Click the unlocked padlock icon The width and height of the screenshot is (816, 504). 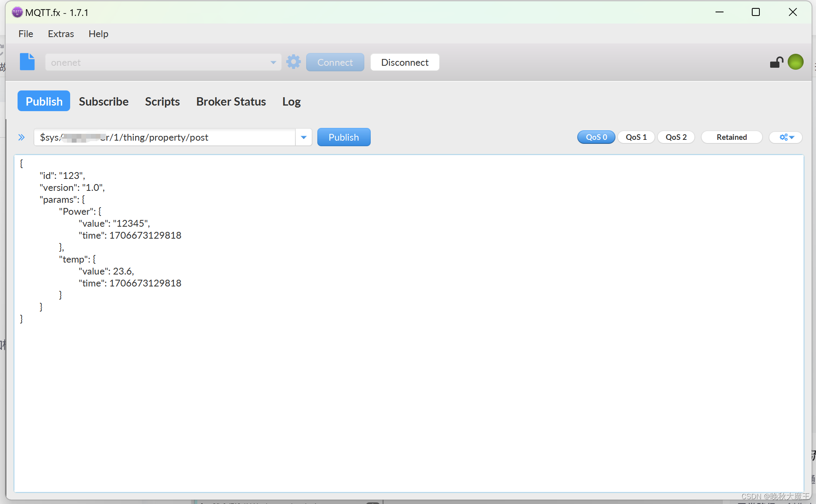776,62
